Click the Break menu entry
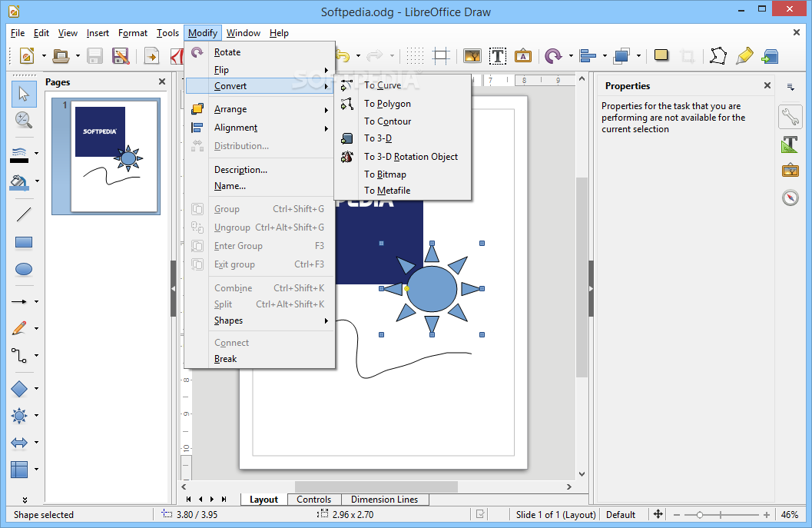Image resolution: width=812 pixels, height=528 pixels. 260,359
